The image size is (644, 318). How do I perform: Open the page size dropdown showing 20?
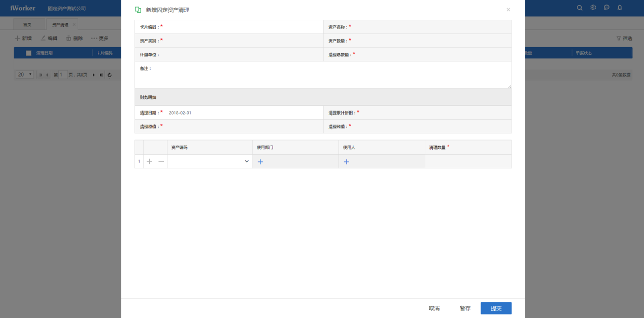[24, 75]
